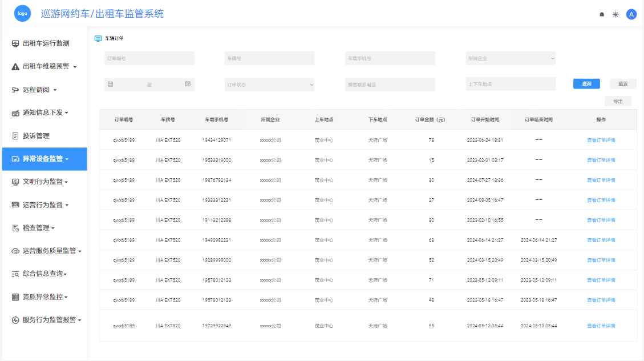The height and width of the screenshot is (361, 644).
Task: Click the 订单编号 input field
Action: [x=149, y=58]
